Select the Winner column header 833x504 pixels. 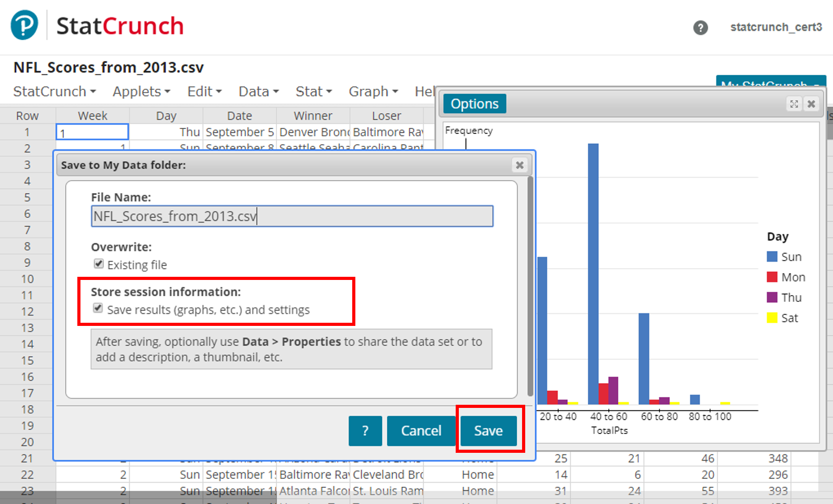tap(313, 116)
